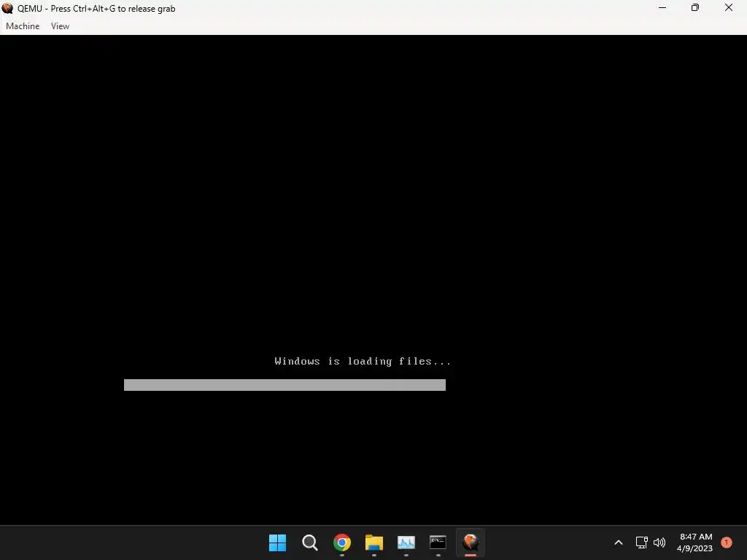Open the View menu
Screen dimensions: 747x560
pyautogui.click(x=60, y=26)
